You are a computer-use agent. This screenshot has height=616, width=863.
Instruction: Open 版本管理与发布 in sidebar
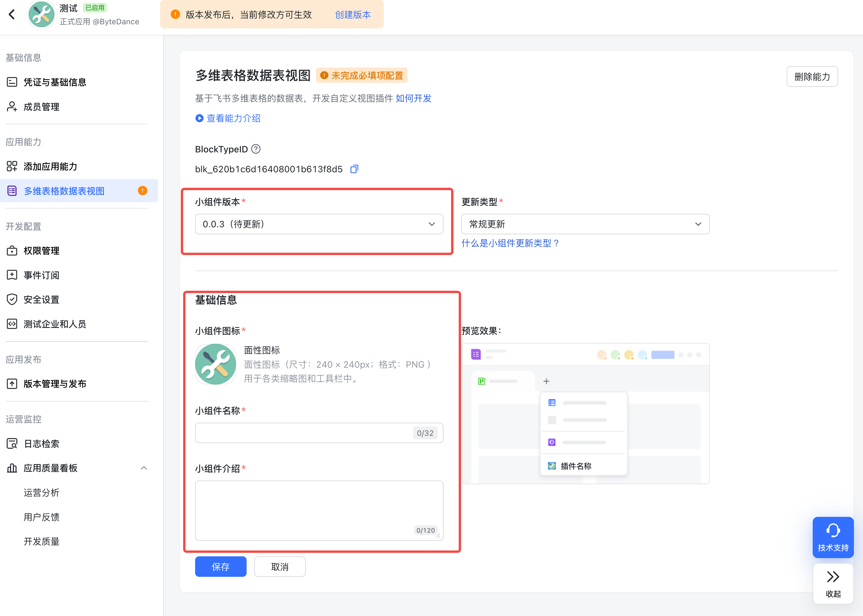[x=55, y=384]
